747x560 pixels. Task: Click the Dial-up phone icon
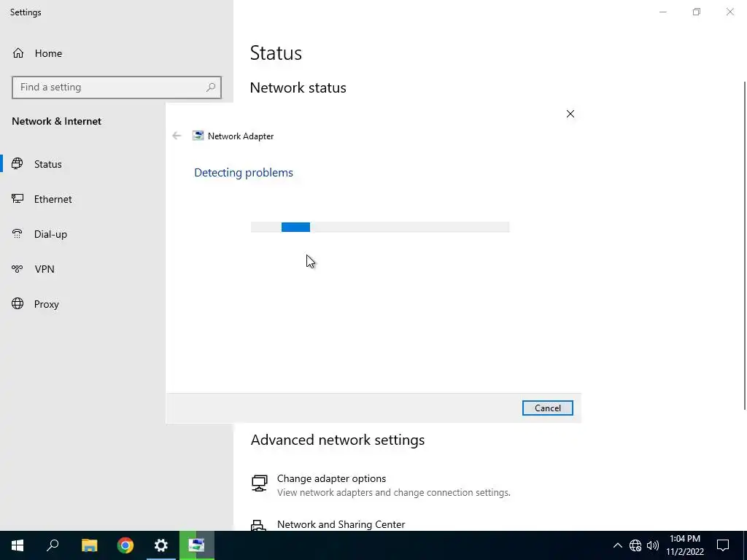[18, 233]
